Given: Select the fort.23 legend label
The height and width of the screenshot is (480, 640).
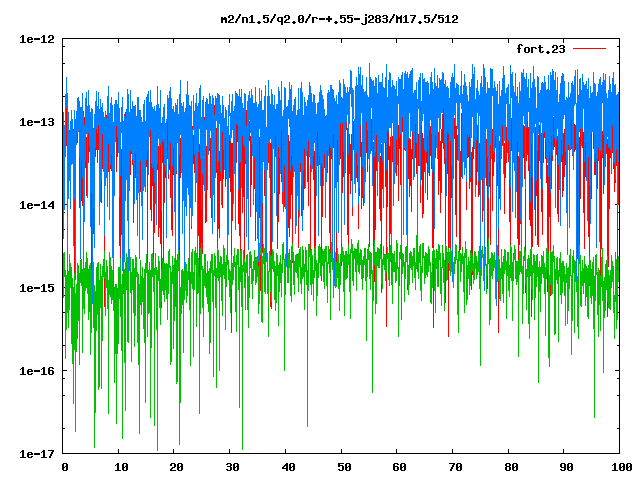Looking at the screenshot, I should pyautogui.click(x=540, y=49).
